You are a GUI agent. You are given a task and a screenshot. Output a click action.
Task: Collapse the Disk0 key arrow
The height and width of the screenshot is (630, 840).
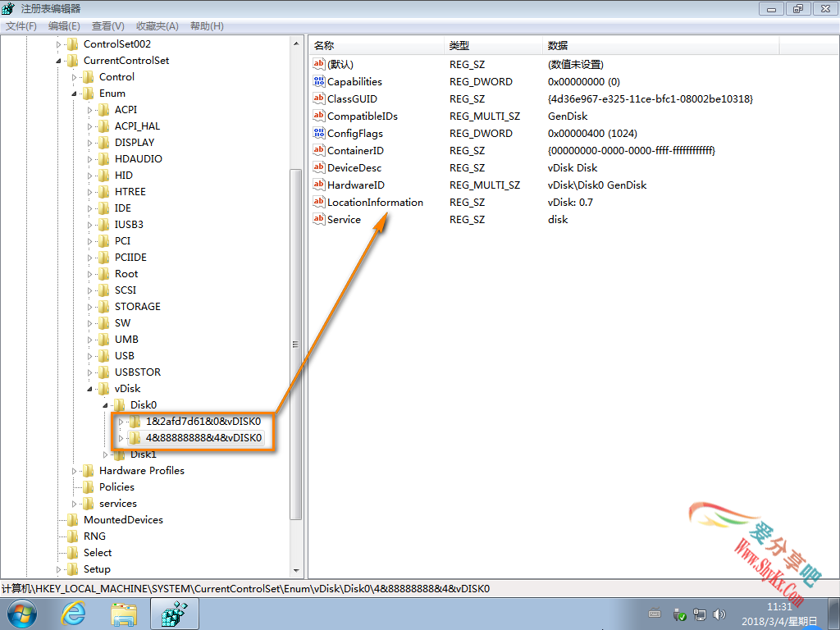105,405
